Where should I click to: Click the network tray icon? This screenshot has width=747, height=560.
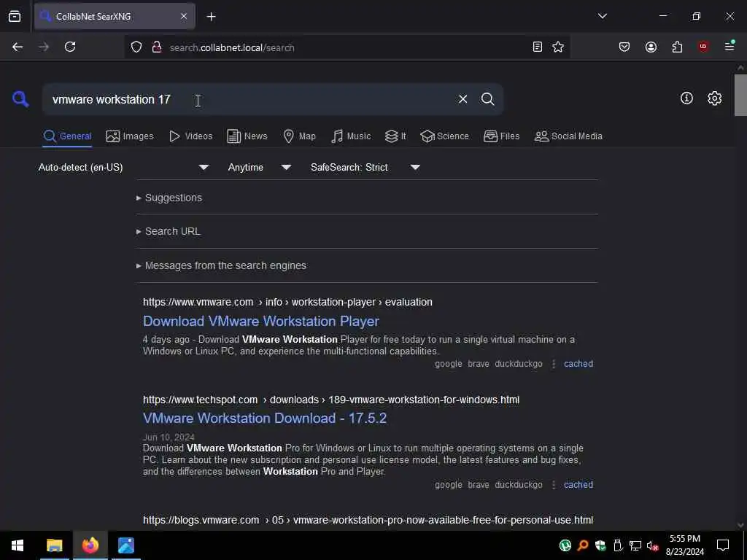[x=635, y=545]
